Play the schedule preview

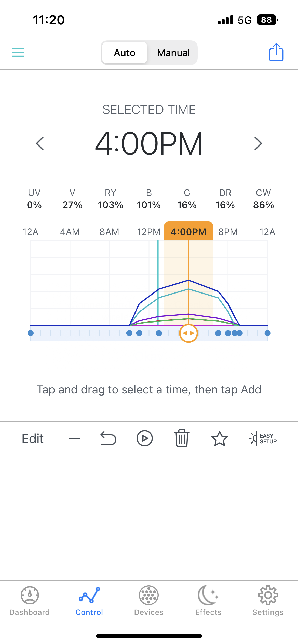[144, 438]
